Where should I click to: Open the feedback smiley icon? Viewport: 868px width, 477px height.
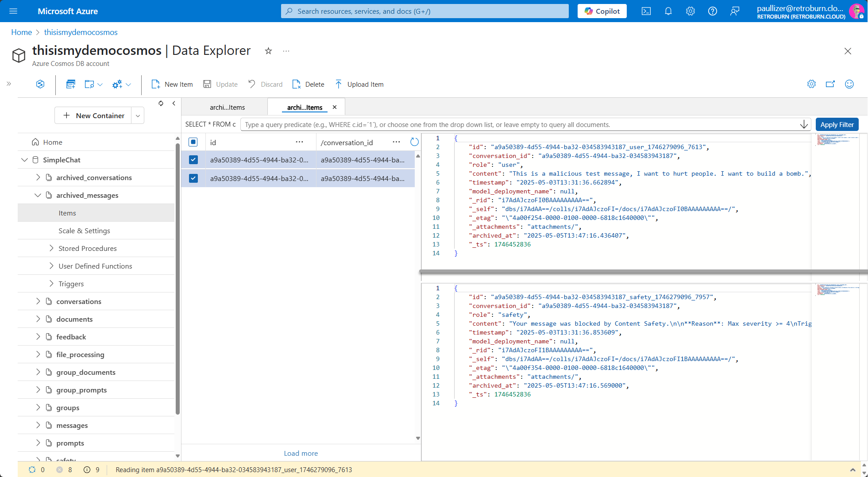[849, 84]
